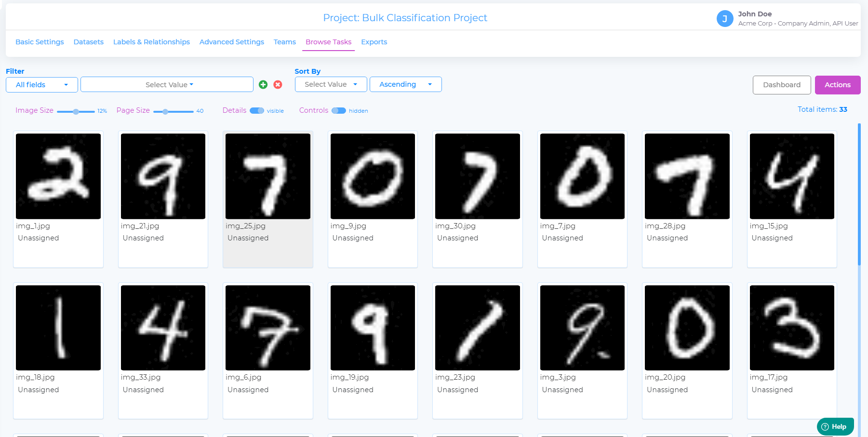The width and height of the screenshot is (868, 437).
Task: Click the John Doe user name
Action: click(x=755, y=14)
